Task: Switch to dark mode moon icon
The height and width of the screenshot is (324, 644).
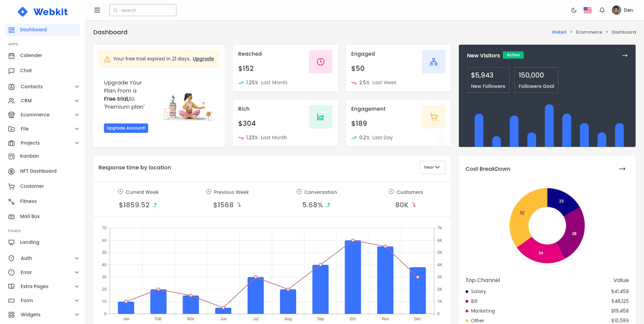Action: 574,10
